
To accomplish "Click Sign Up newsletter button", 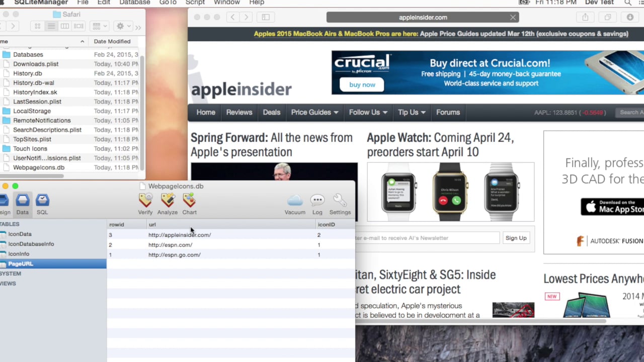I will [516, 238].
